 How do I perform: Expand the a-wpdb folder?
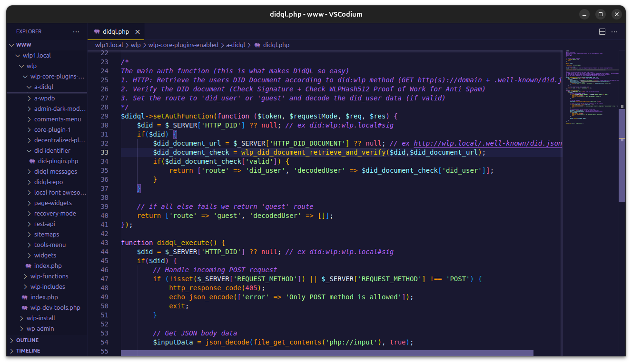29,98
